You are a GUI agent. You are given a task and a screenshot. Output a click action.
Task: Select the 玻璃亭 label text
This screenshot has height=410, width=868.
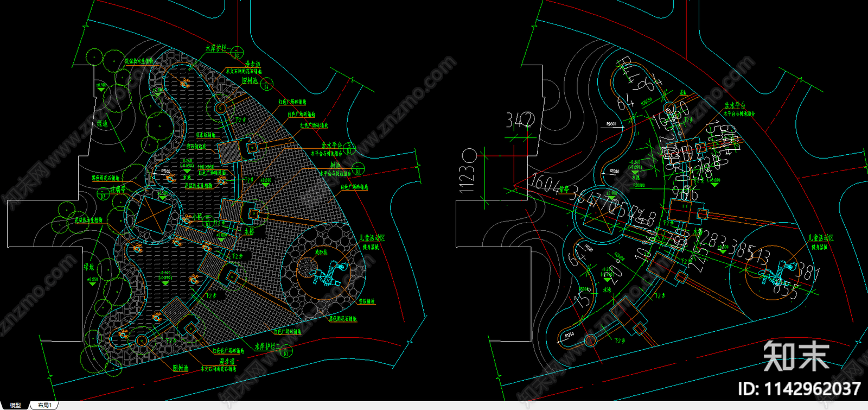tap(118, 190)
